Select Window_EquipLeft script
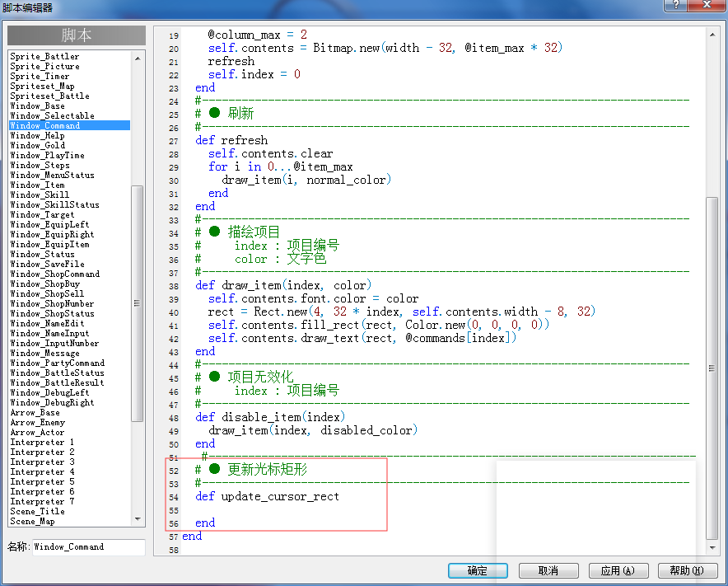 pos(49,224)
